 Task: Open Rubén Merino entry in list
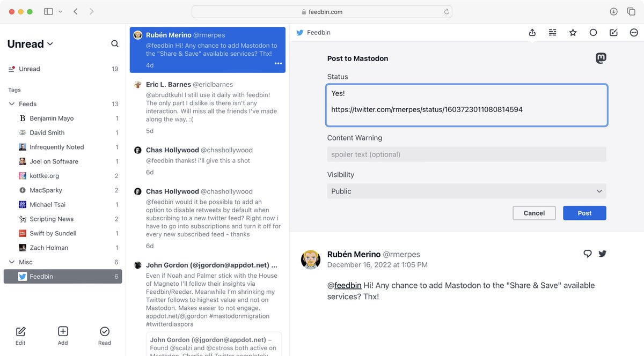coord(208,50)
